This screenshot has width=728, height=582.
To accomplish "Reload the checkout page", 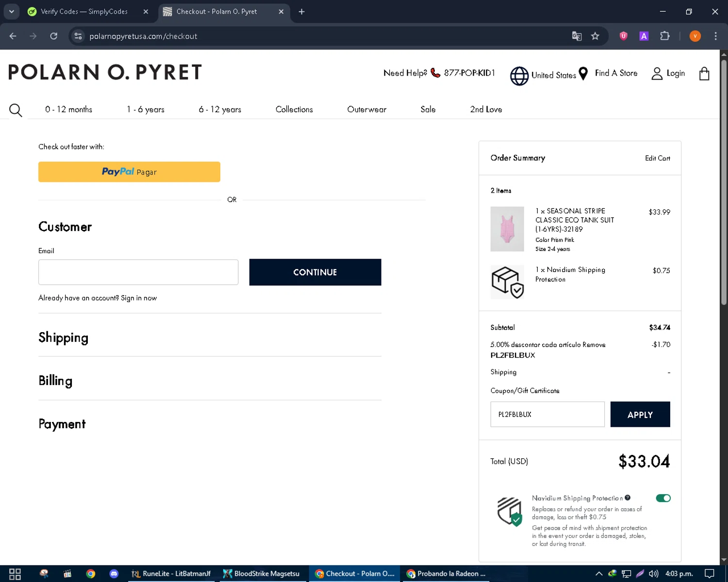I will (54, 36).
